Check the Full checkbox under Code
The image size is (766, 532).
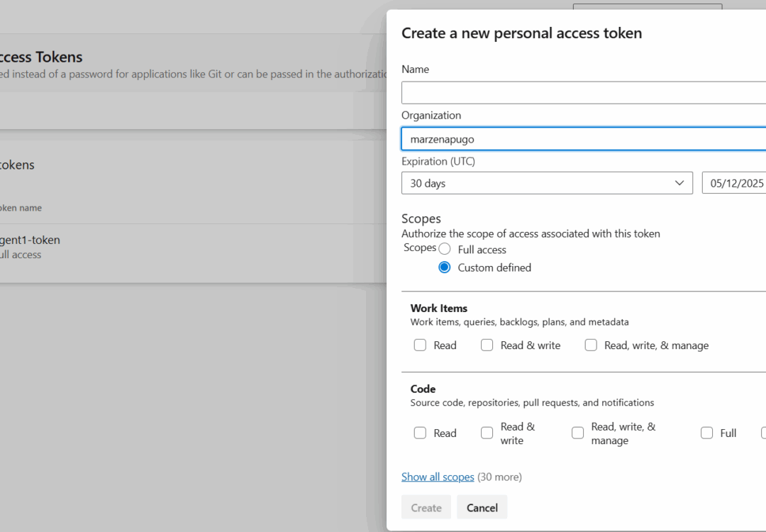(x=707, y=433)
